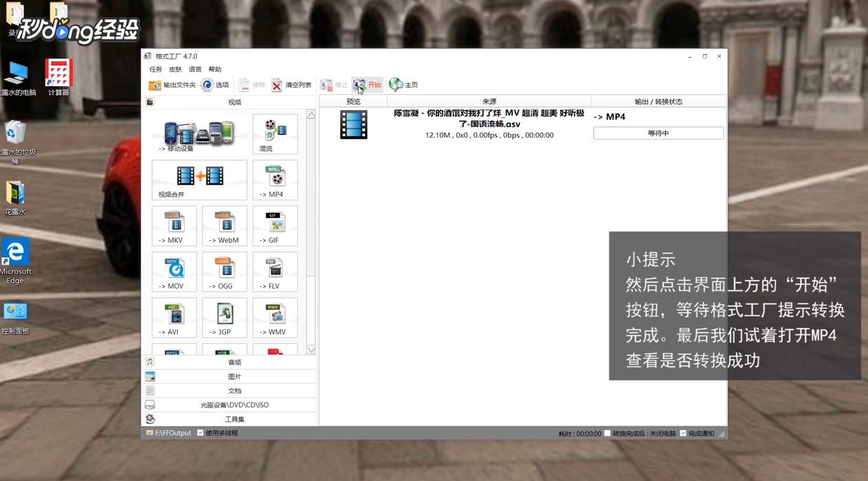Select the 陈雪凝 .asv file task row
This screenshot has height=481, width=868.
522,125
